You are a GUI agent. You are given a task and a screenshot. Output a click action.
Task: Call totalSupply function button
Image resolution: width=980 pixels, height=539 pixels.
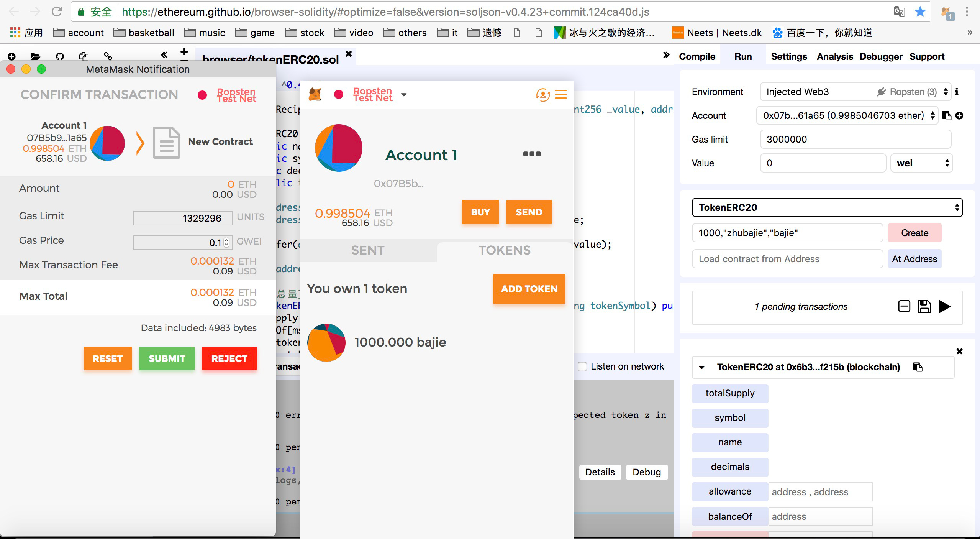730,393
